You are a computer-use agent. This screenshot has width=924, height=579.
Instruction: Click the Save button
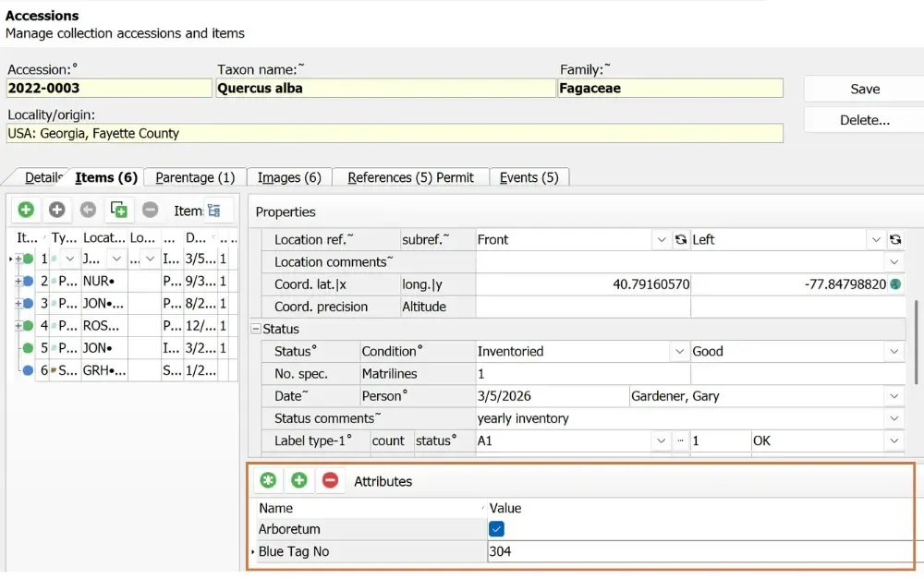click(x=865, y=89)
